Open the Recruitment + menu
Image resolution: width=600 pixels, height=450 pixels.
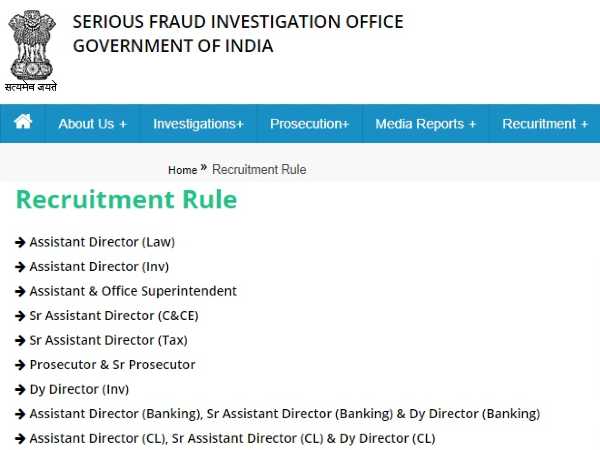(545, 124)
